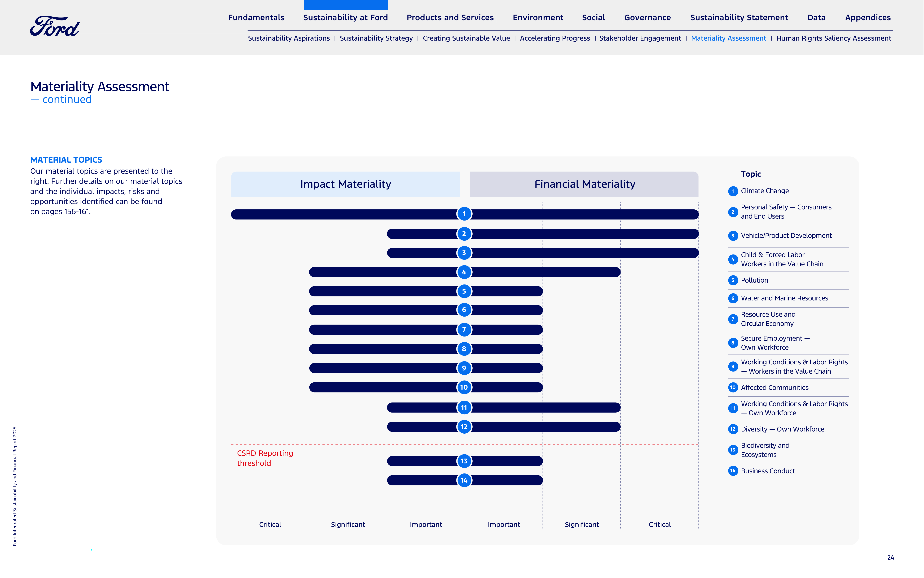The image size is (924, 578).
Task: Click chart marker 6 on the bar
Action: [x=464, y=310]
